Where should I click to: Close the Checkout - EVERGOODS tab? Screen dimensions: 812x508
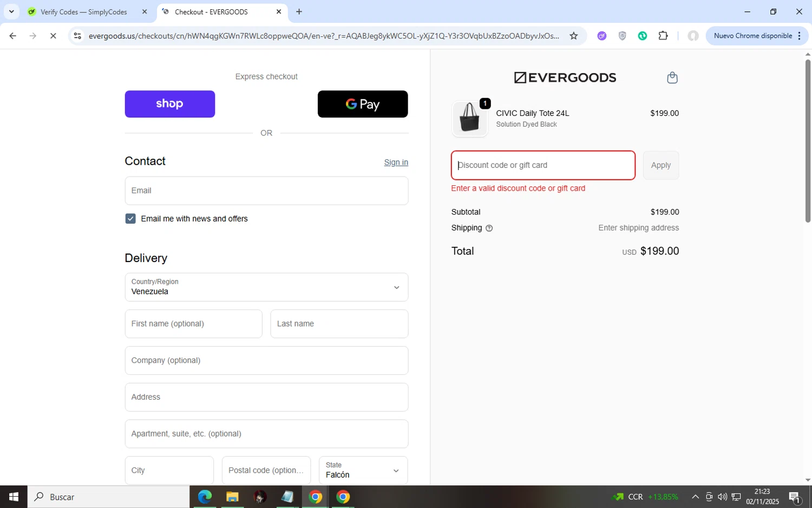tap(279, 11)
